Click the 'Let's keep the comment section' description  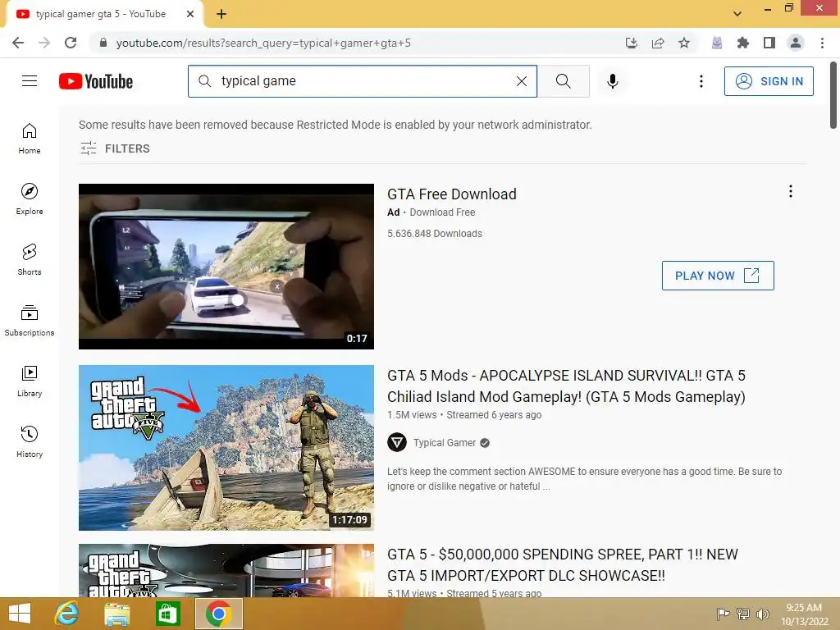(584, 479)
